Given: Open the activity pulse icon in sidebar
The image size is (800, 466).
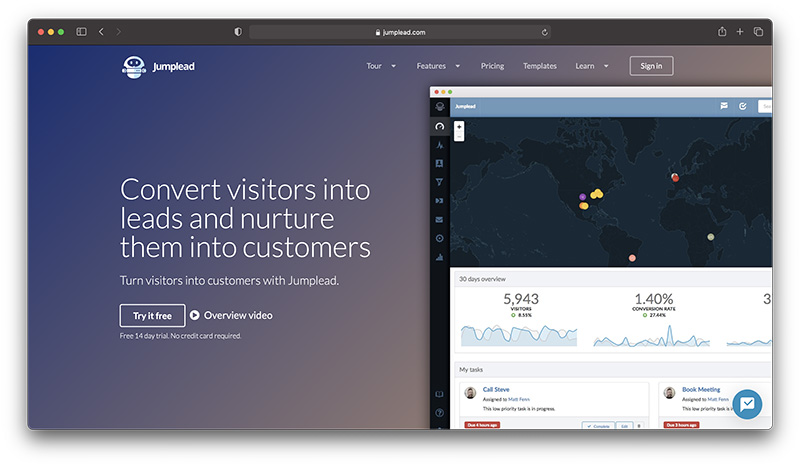Looking at the screenshot, I should point(439,145).
